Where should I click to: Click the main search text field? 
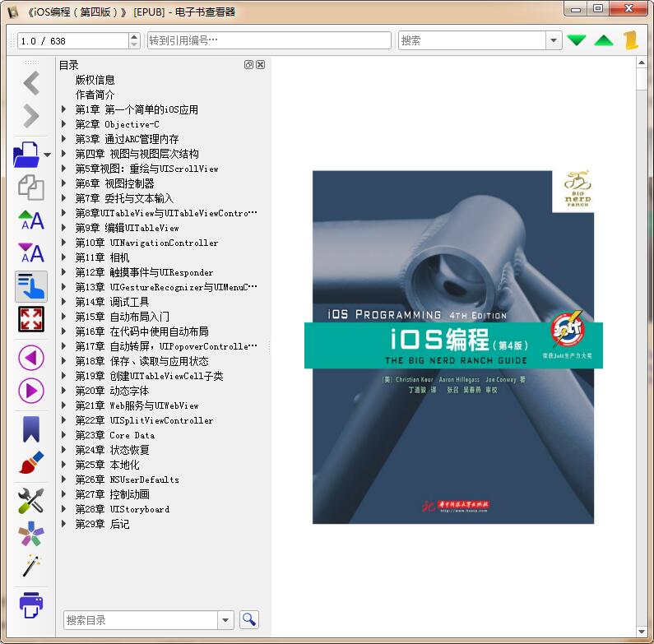coord(472,40)
